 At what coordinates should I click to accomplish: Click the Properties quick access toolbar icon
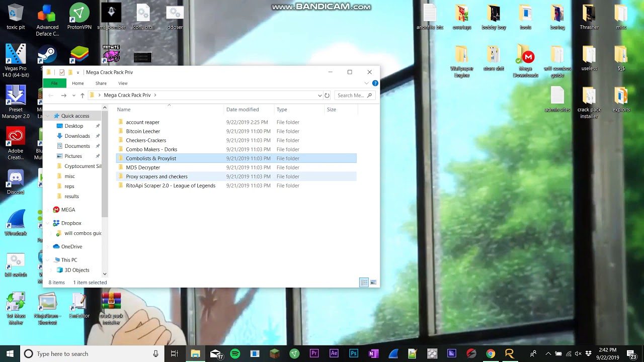click(62, 72)
